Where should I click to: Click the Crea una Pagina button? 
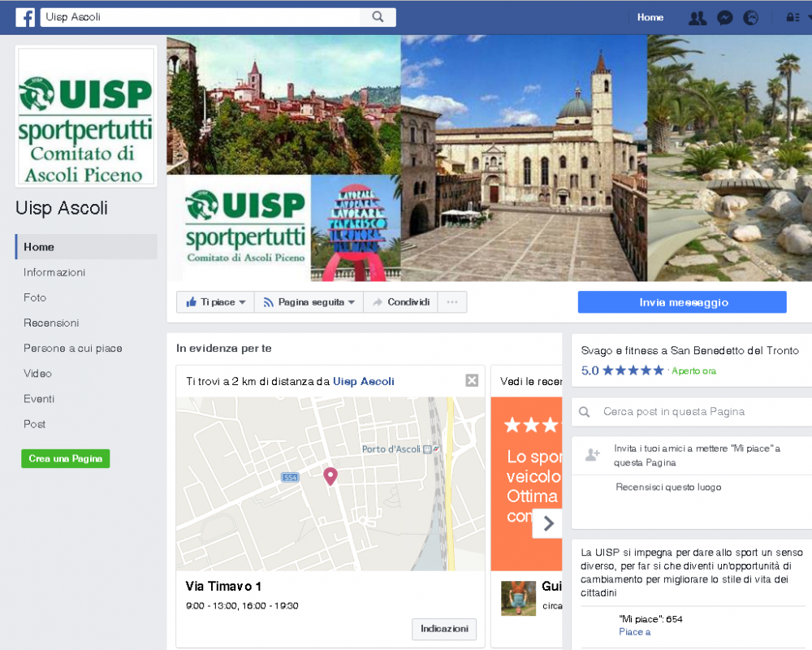(x=65, y=459)
